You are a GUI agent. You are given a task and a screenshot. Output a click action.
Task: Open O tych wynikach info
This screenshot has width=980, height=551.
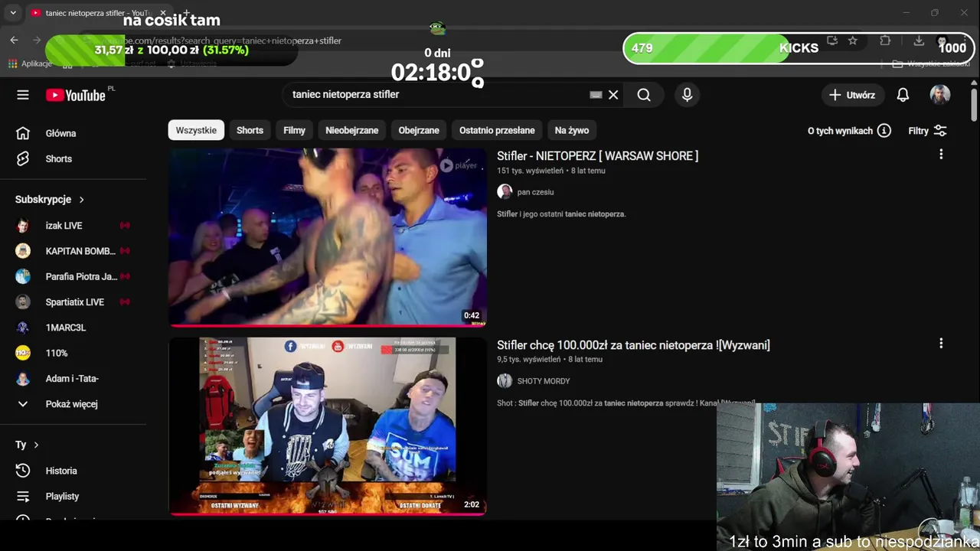849,131
